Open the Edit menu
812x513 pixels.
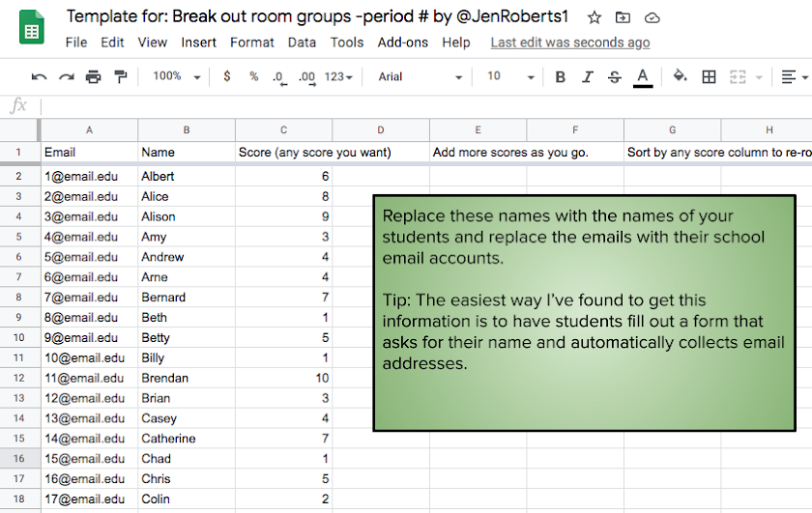point(112,43)
